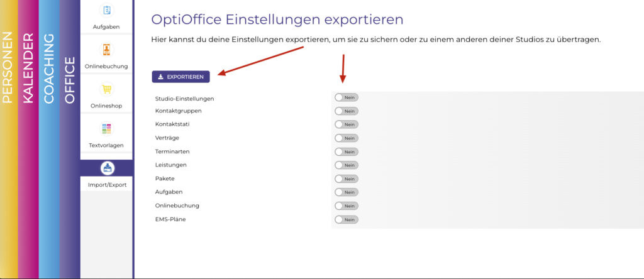Click the Studio-Einstellungen row label
The height and width of the screenshot is (279, 644).
click(x=184, y=99)
